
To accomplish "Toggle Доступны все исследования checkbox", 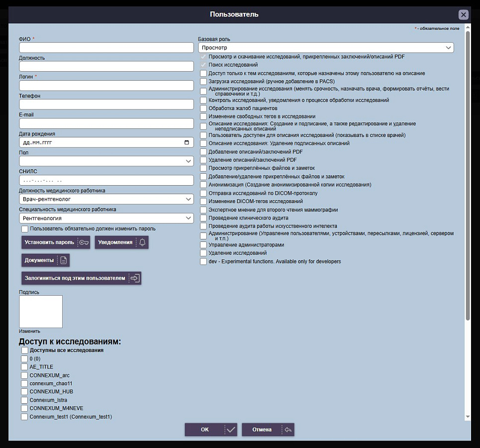I will click(x=24, y=350).
